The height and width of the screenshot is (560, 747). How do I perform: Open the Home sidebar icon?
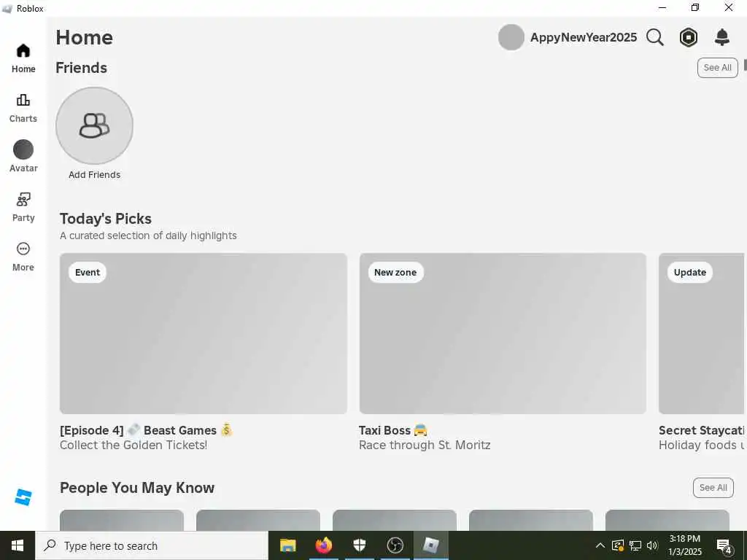23,51
